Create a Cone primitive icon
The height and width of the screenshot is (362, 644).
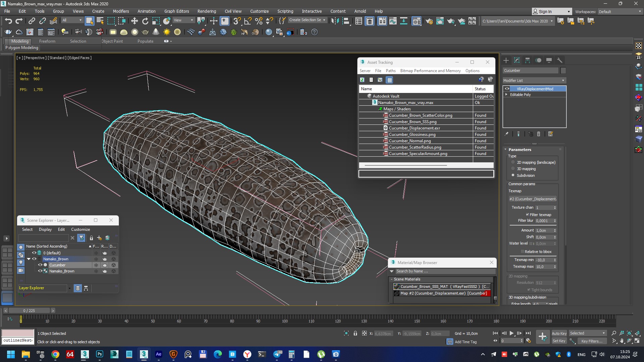click(x=156, y=32)
